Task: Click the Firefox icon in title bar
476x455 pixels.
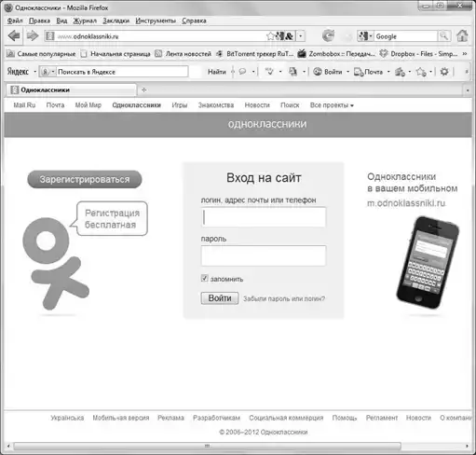Action: (8, 7)
